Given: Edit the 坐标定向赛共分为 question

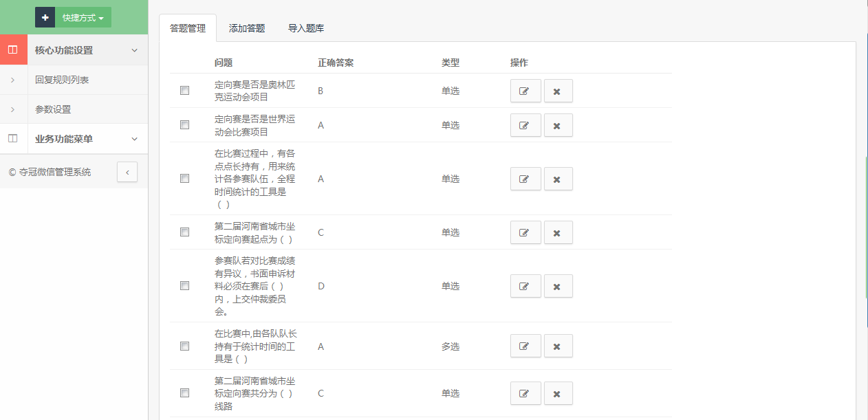Looking at the screenshot, I should coord(525,393).
